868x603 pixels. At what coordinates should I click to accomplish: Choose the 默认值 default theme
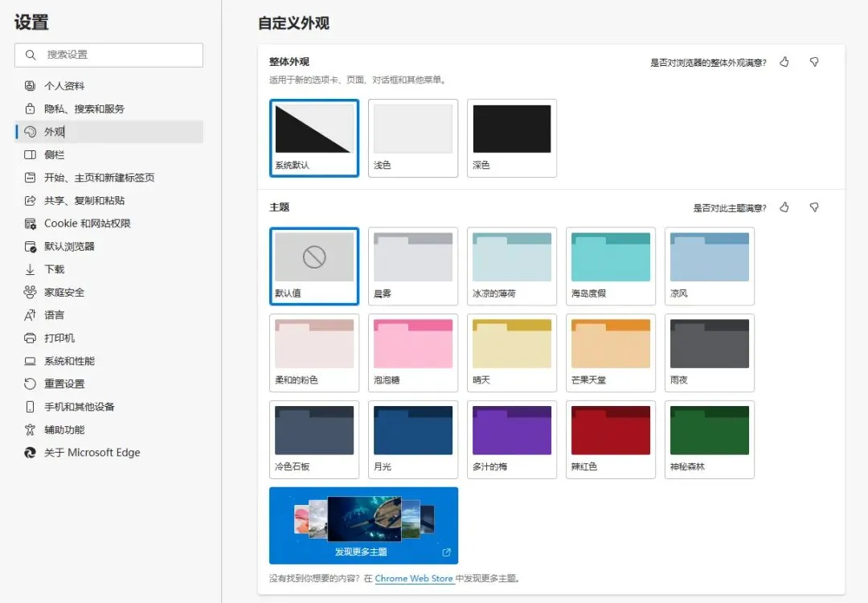(314, 266)
